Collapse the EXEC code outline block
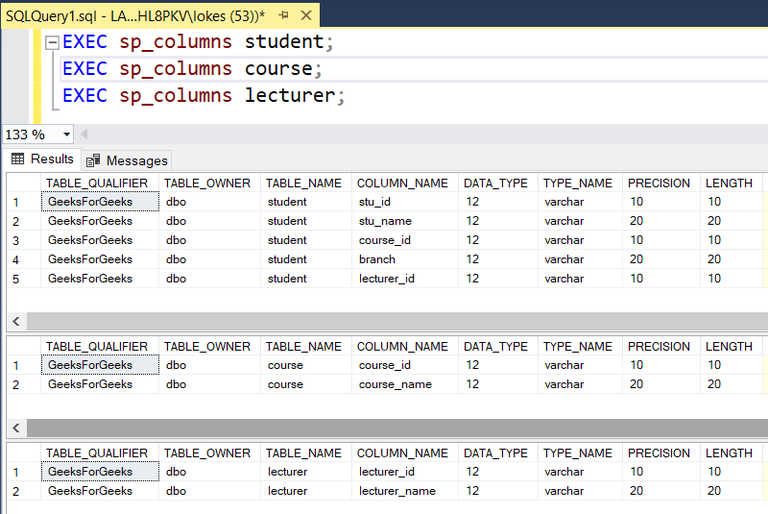Screen dimensions: 768x514 tap(51, 43)
